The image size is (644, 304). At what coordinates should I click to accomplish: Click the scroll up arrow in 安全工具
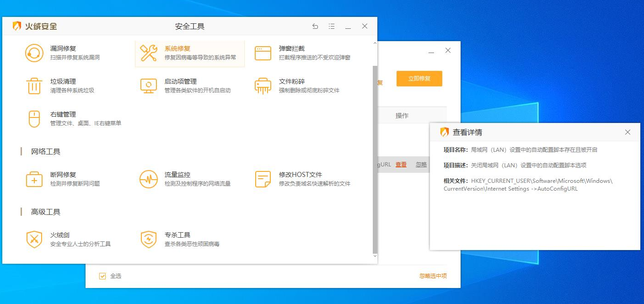pyautogui.click(x=375, y=43)
